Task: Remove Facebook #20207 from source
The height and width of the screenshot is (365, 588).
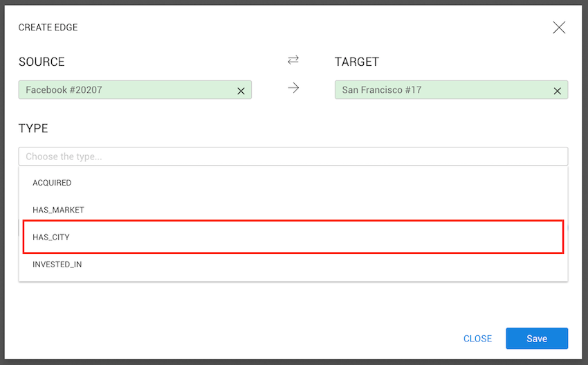Action: [241, 91]
